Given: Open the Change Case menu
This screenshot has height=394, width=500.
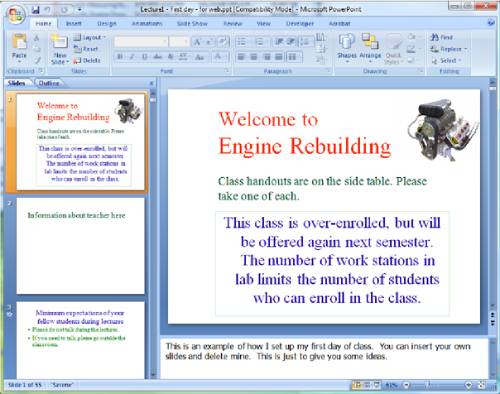Looking at the screenshot, I should click(x=199, y=57).
